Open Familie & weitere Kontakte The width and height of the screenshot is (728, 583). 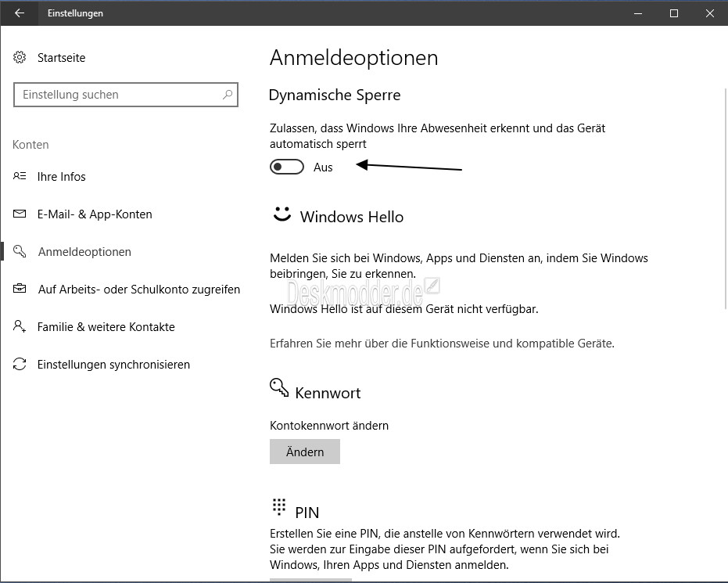(x=106, y=327)
